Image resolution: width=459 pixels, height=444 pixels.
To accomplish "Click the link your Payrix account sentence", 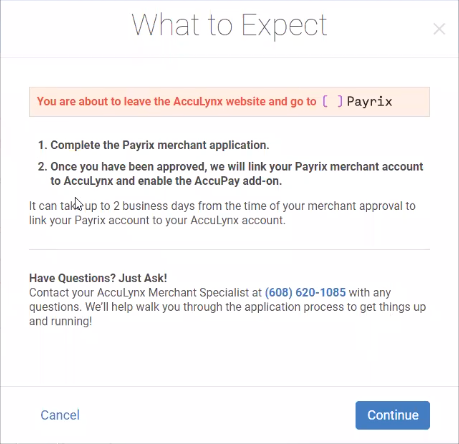I will (157, 220).
